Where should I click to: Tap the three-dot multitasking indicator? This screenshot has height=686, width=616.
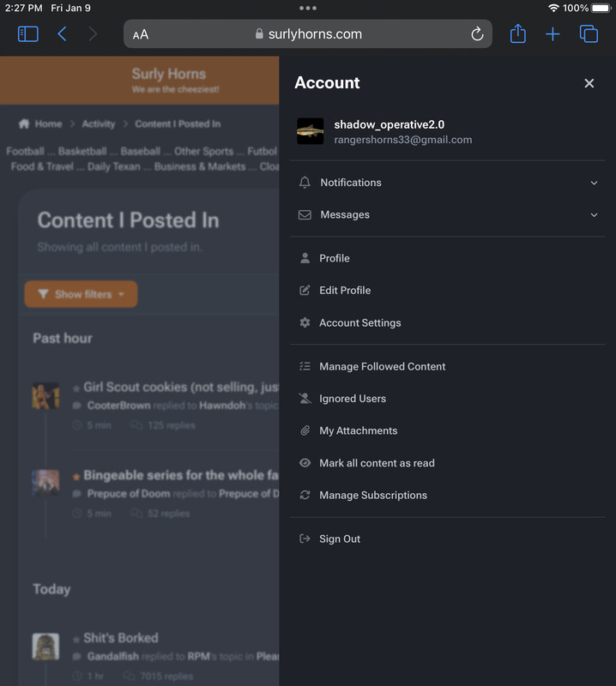pyautogui.click(x=308, y=8)
